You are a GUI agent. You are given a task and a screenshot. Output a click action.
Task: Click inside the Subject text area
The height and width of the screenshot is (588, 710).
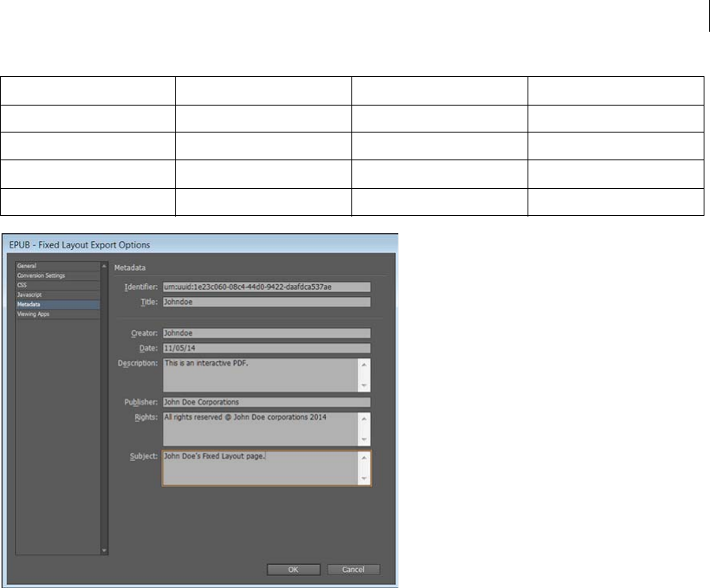[260, 468]
